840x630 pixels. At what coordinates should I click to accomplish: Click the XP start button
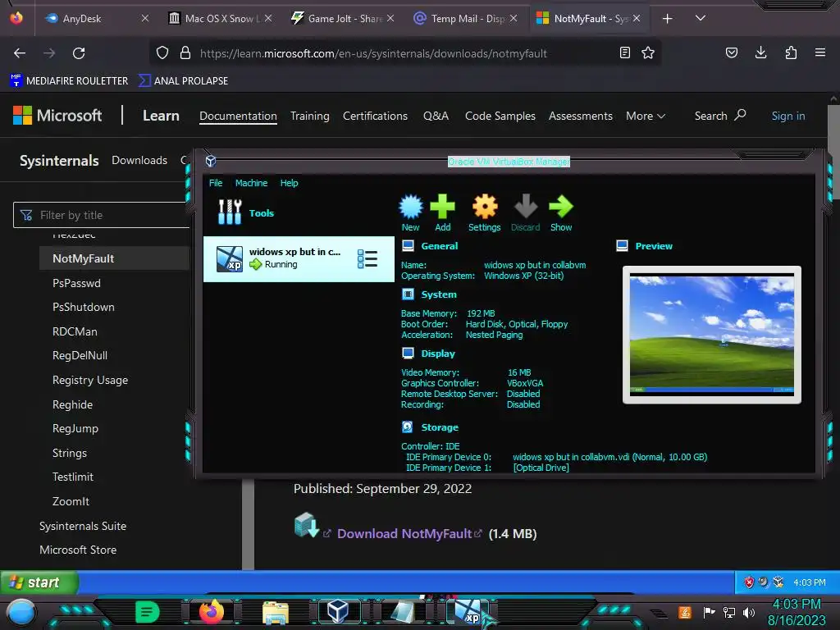[x=39, y=582]
